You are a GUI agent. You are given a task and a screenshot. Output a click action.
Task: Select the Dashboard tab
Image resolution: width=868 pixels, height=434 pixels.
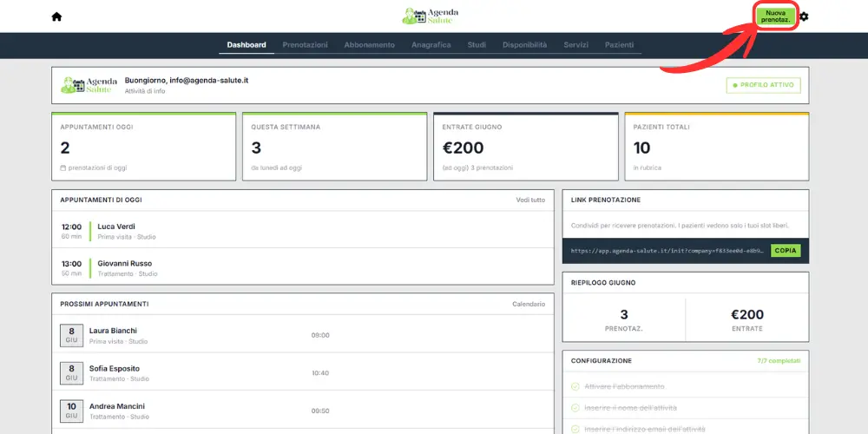(247, 45)
